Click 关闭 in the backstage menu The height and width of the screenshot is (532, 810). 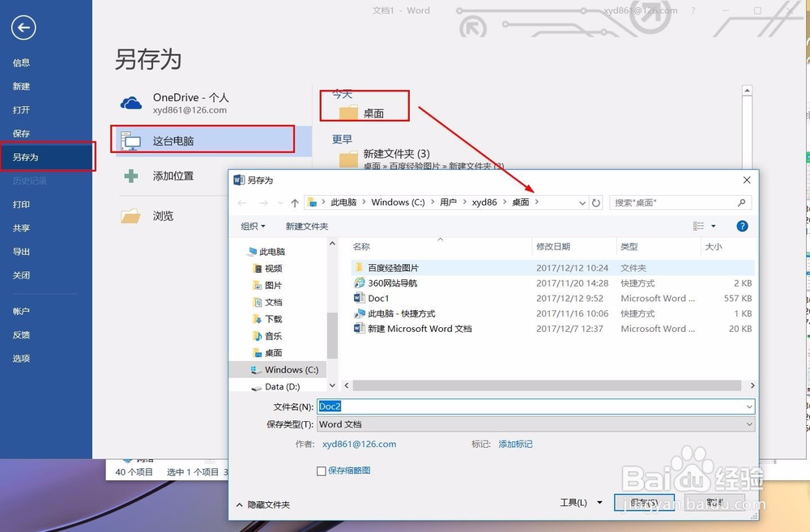tap(21, 275)
